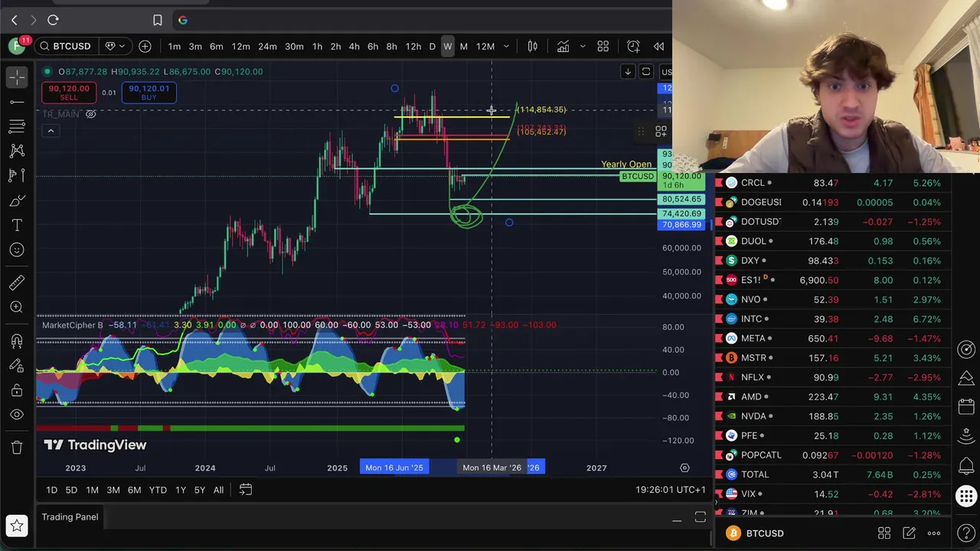
Task: Open the Fibonacci retracement tools
Action: [x=16, y=126]
